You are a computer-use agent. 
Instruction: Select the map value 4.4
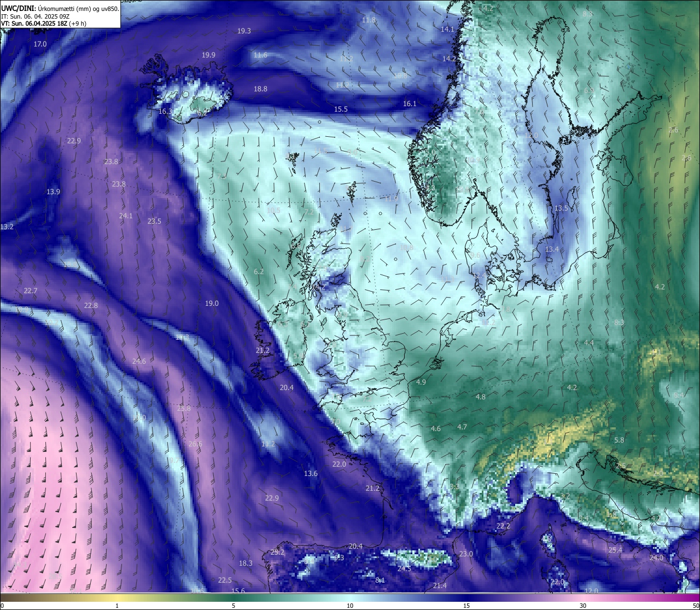pos(589,343)
